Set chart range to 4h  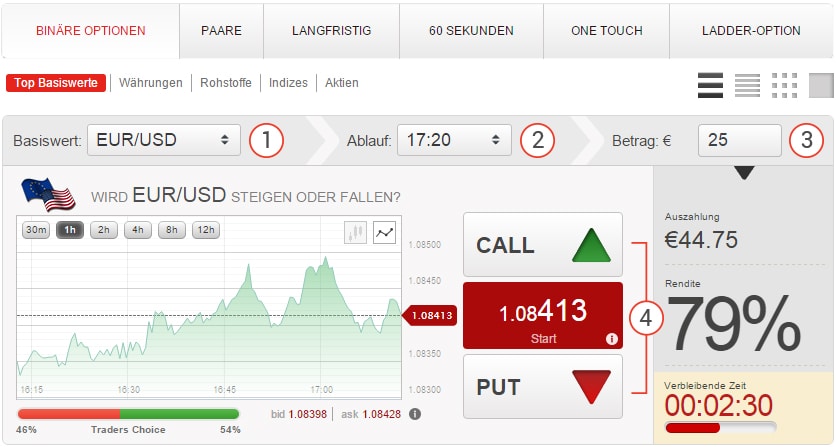point(138,230)
